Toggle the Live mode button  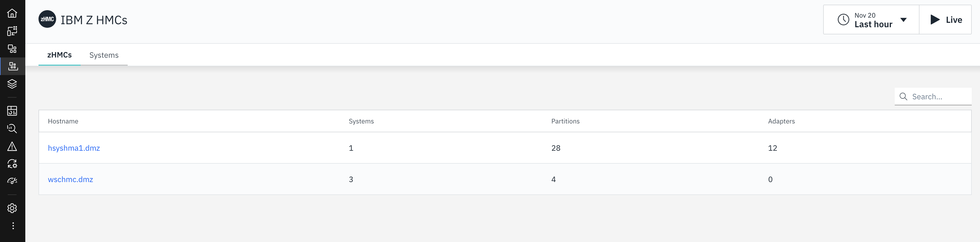point(945,20)
